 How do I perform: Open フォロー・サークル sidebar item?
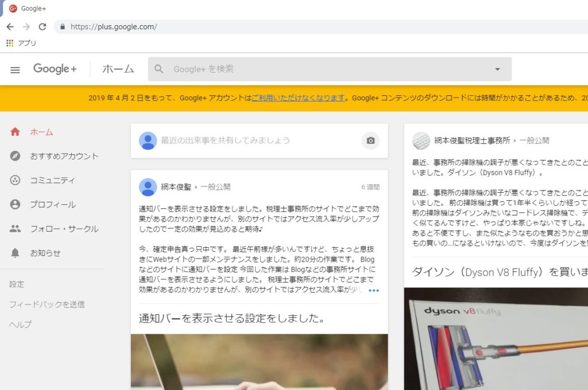coord(64,229)
